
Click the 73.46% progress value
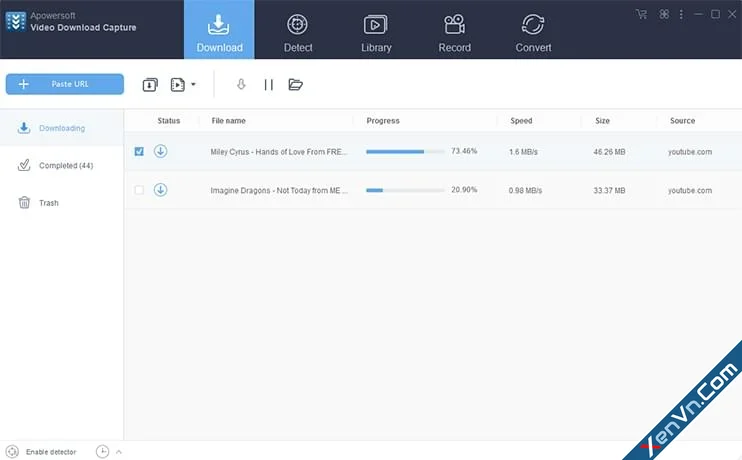[x=464, y=151]
